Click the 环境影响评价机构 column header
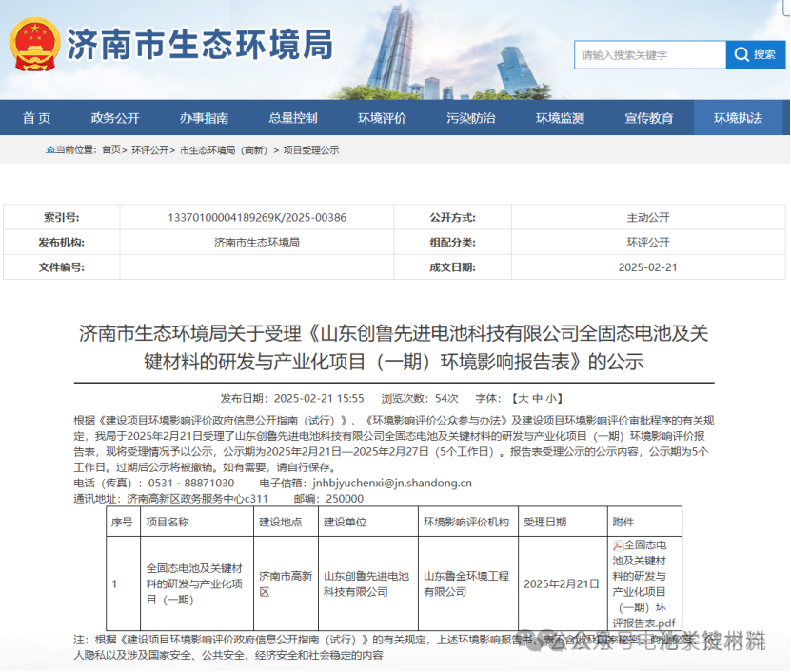791x672 pixels. (x=466, y=522)
